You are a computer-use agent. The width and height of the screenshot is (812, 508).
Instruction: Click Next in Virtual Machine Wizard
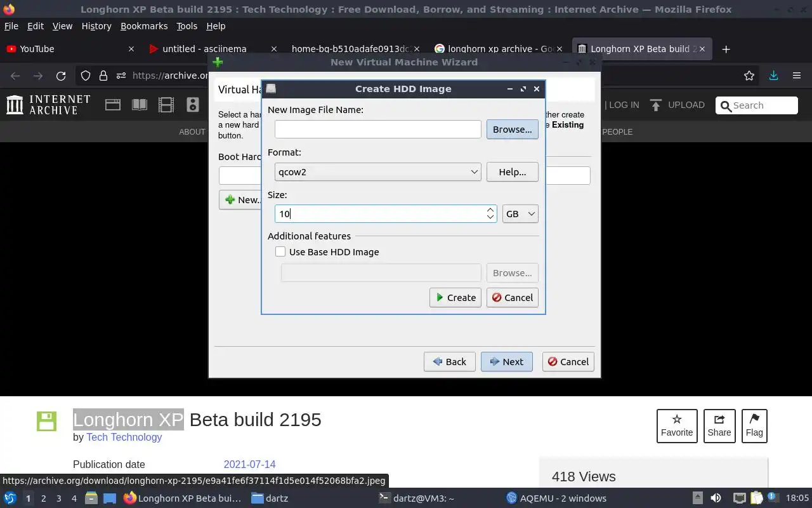(x=506, y=362)
